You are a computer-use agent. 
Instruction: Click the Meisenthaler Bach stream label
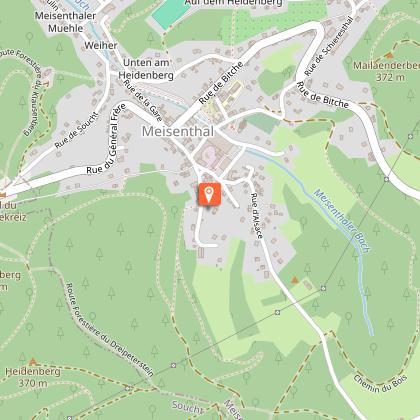coord(342,221)
